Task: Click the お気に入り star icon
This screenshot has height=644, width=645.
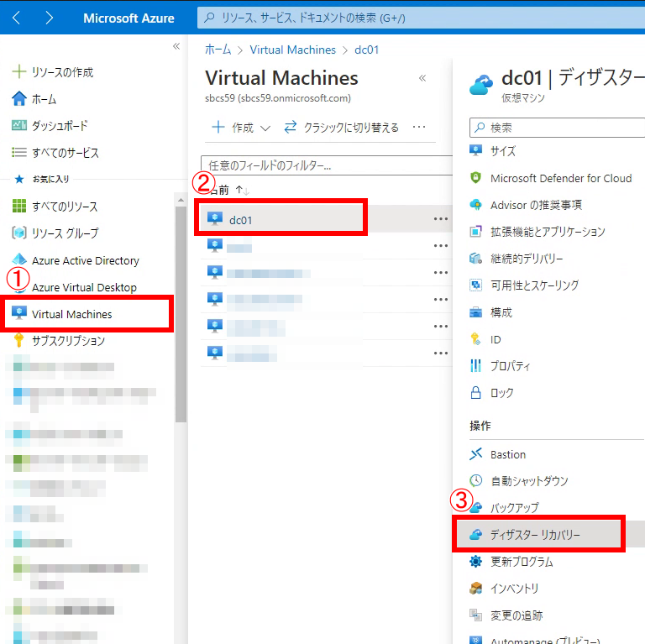Action: (x=19, y=179)
